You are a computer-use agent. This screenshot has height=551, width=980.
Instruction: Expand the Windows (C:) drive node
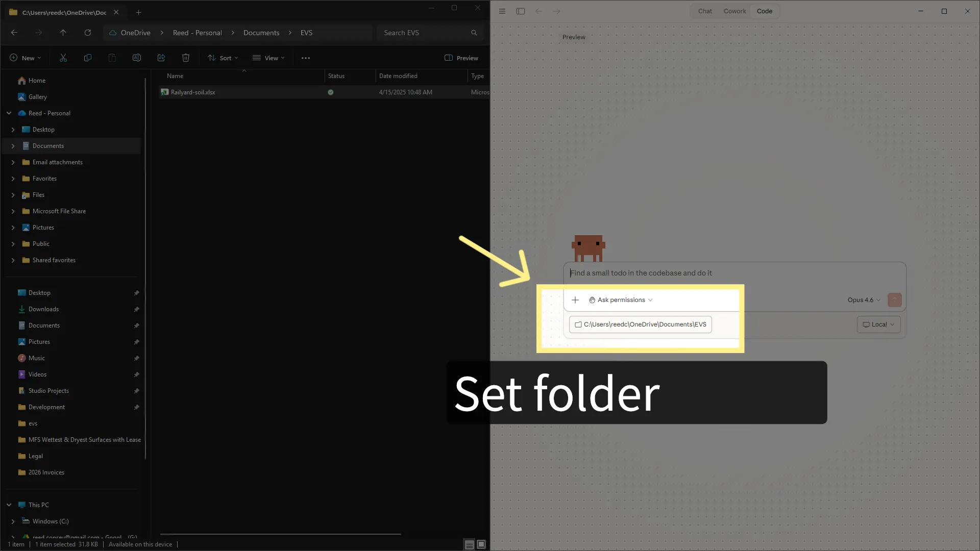click(x=13, y=521)
